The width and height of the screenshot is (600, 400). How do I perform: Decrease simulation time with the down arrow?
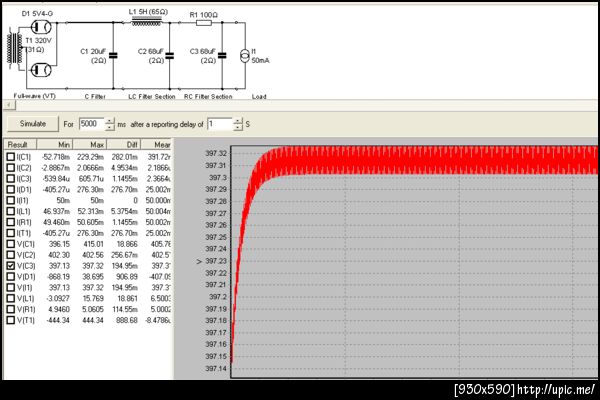point(110,127)
